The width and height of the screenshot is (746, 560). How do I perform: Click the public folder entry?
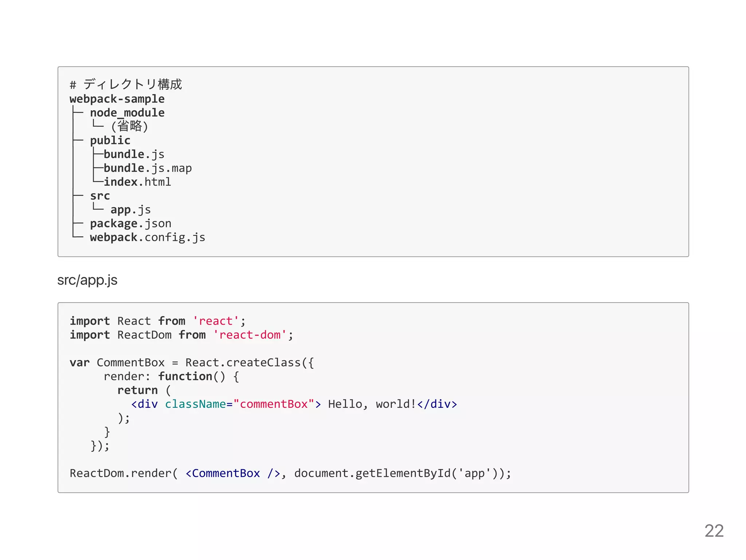click(x=110, y=141)
